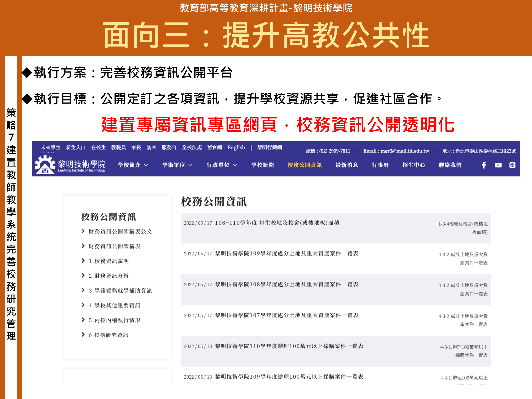Screen dimensions: 532x399
Task: Open the 全校法規 top link
Action: point(192,147)
